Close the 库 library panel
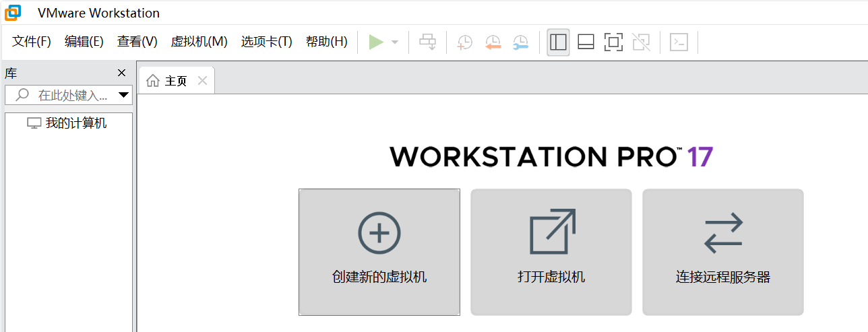Image resolution: width=868 pixels, height=332 pixels. [122, 73]
